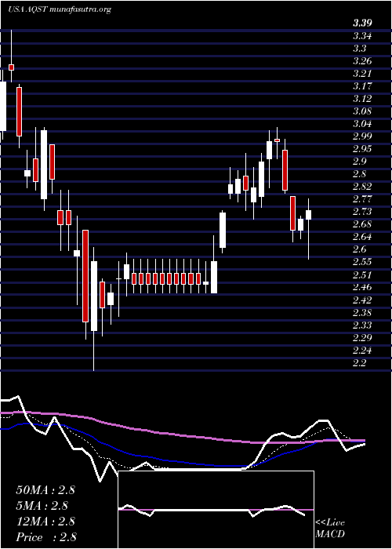392x549 pixels.
Task: Click the Price : 2.8 reading
Action: pyautogui.click(x=46, y=537)
